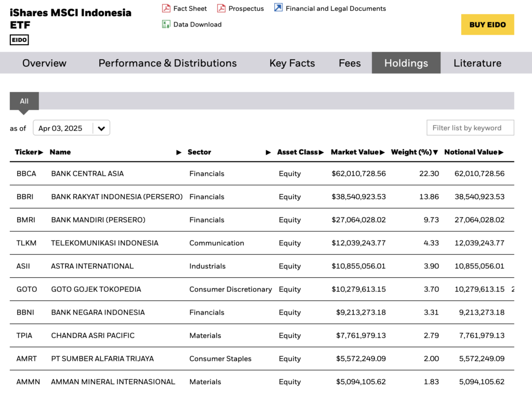This screenshot has width=532, height=394.
Task: Sort by the Market Value column header
Action: point(357,152)
